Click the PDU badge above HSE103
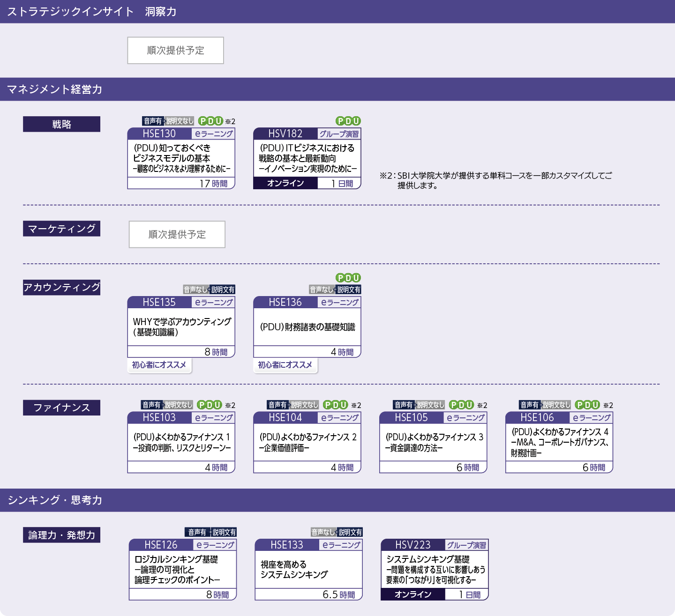675x616 pixels. 210,405
